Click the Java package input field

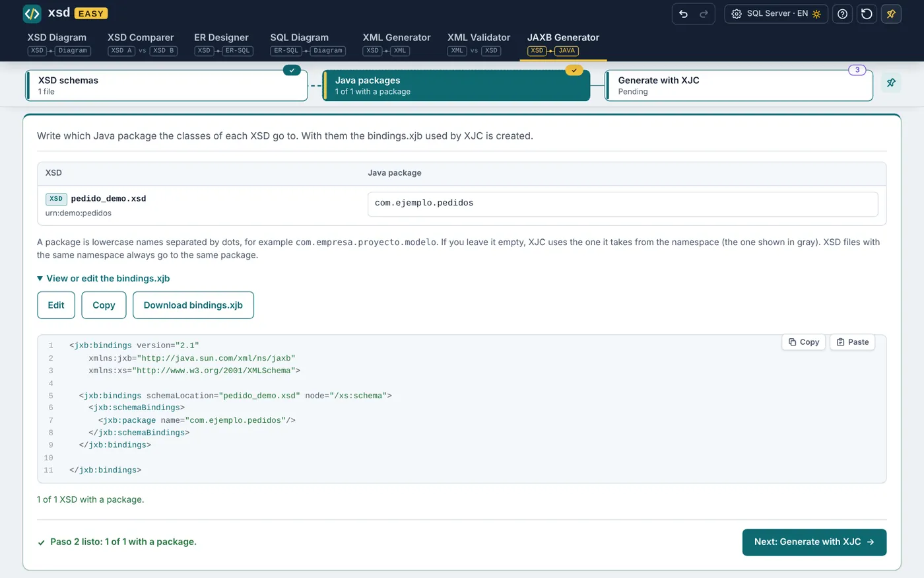tap(622, 203)
